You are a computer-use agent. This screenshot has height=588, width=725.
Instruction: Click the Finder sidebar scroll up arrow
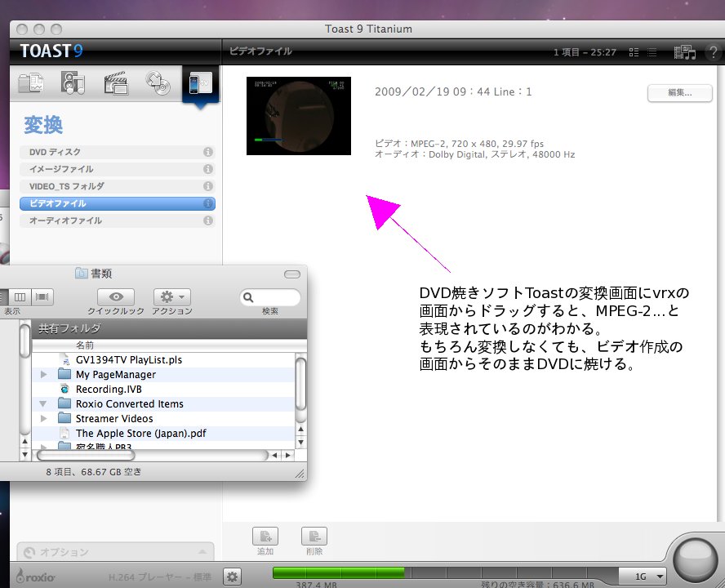[25, 442]
